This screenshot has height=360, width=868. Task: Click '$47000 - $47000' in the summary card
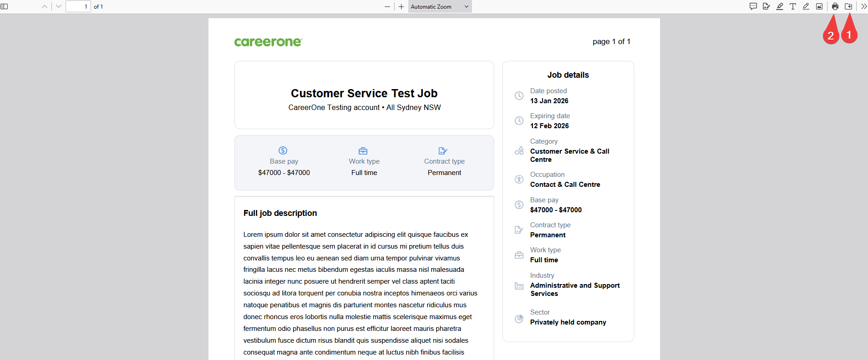284,173
